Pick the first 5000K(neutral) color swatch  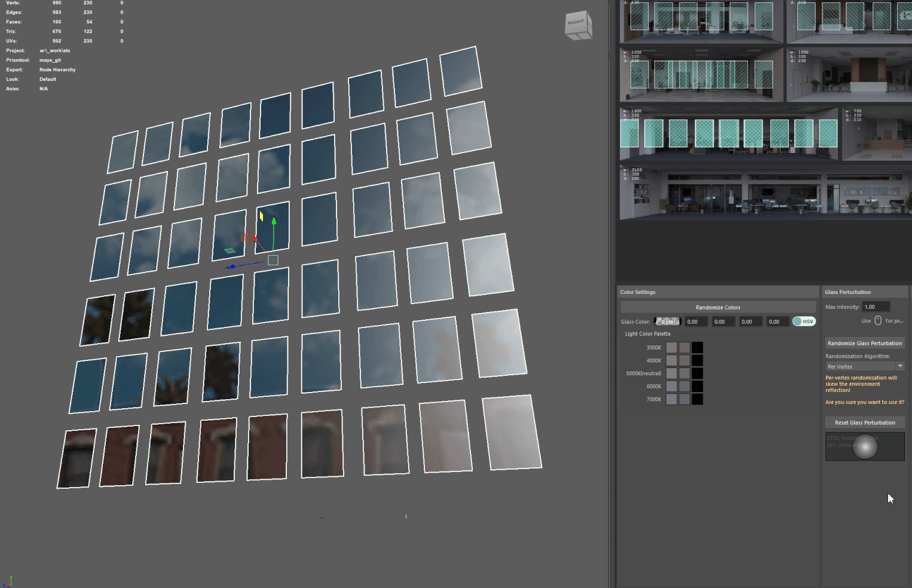point(672,373)
